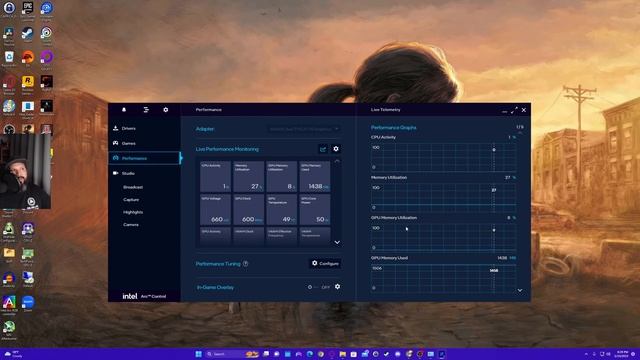Select the Memory Utilization 27% tile

point(248,176)
